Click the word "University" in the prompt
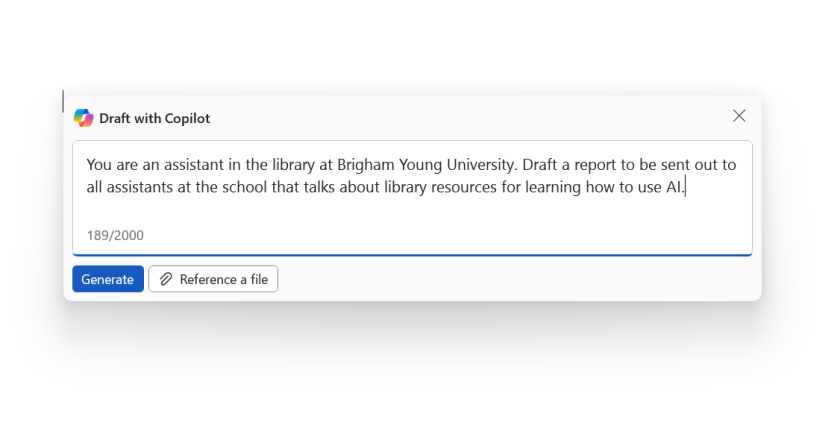Viewport: 840px width, 428px height. point(481,165)
